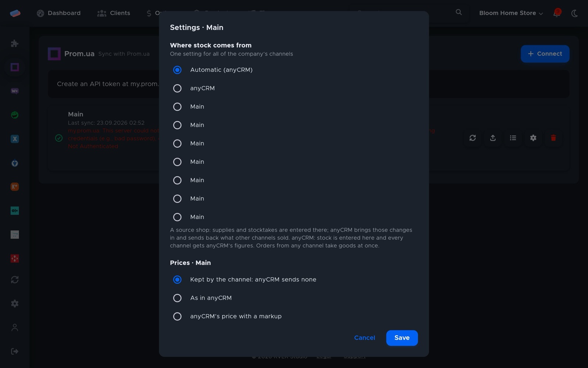Open the list icon for Main channel

point(513,138)
